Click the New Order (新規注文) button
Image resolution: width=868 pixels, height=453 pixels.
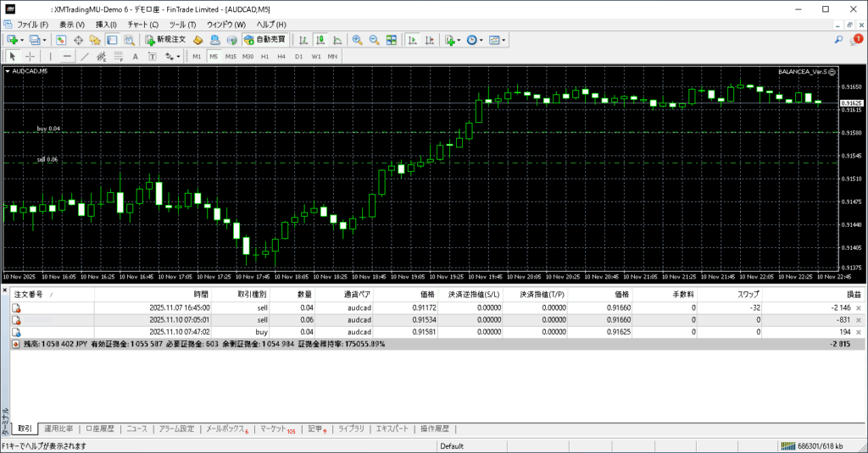(x=165, y=40)
